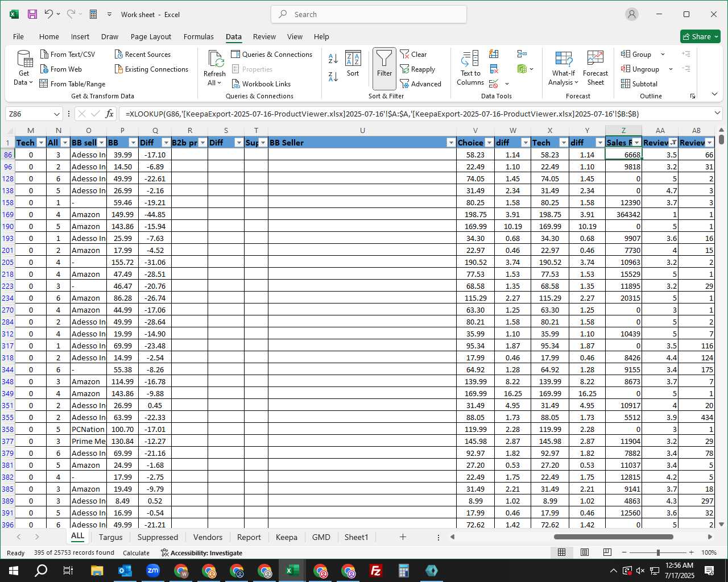
Task: Click the Remove Duplicates icon
Action: pos(494,69)
